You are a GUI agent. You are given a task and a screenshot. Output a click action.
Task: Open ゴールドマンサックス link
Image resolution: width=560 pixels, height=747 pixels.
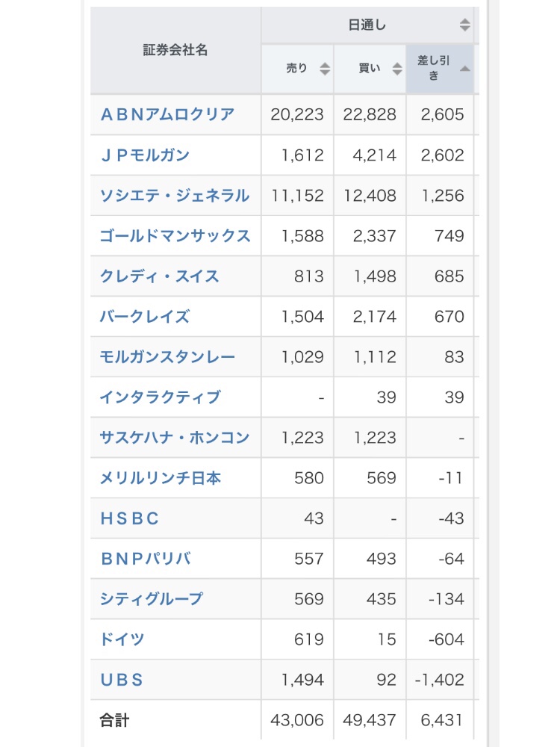[x=175, y=236]
